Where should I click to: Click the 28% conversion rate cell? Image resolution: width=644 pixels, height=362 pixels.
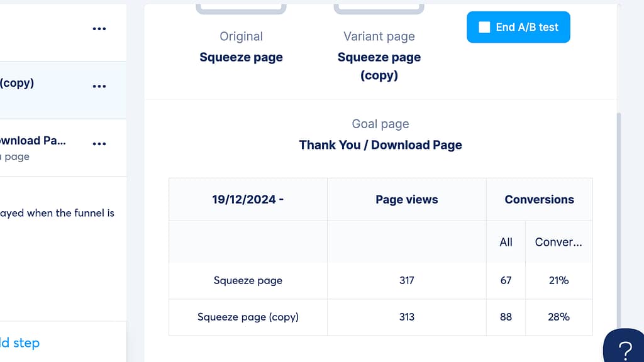coord(558,317)
